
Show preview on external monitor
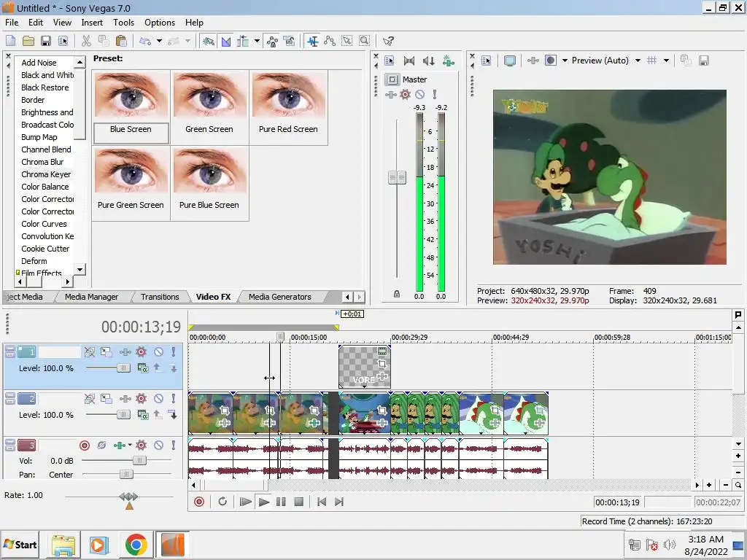click(x=509, y=61)
